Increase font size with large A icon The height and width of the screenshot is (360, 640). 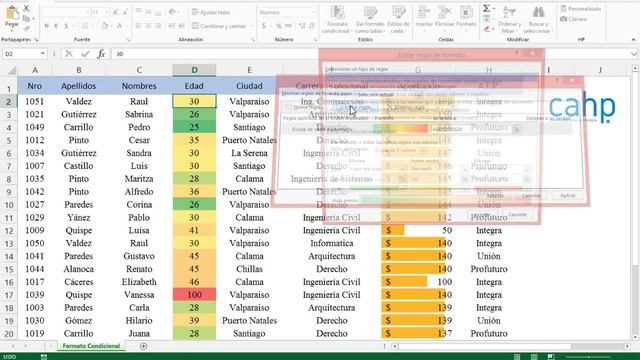click(x=116, y=12)
